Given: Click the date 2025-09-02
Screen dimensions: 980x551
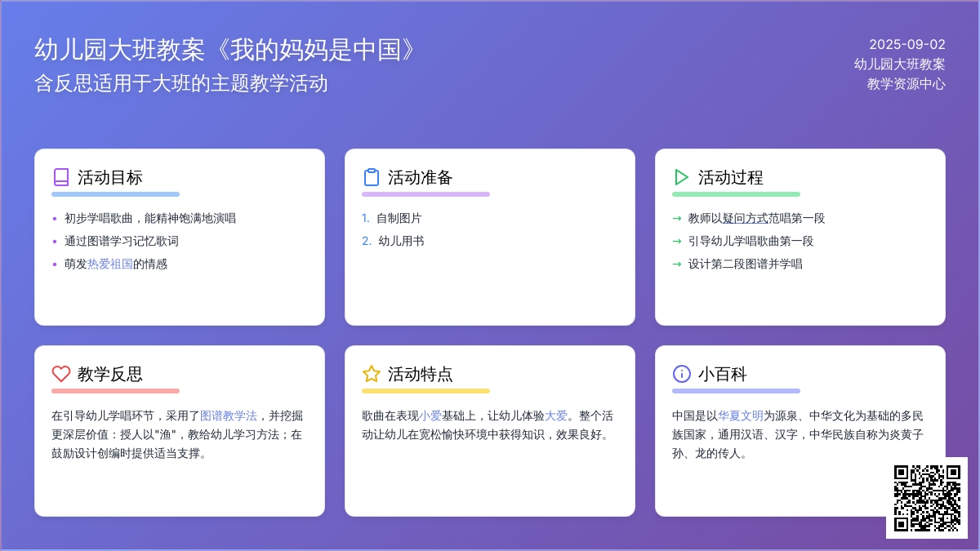Looking at the screenshot, I should point(906,45).
